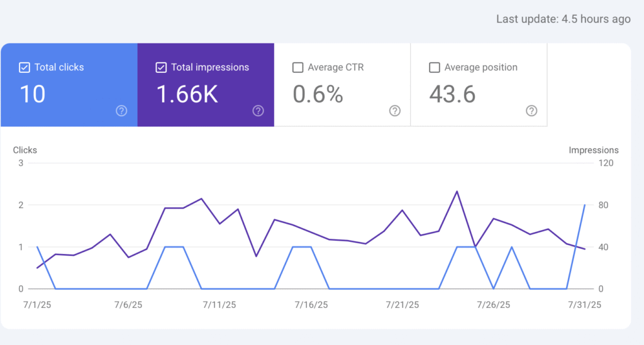Click help icon in Total clicks card
Image resolution: width=644 pixels, height=345 pixels.
(122, 111)
